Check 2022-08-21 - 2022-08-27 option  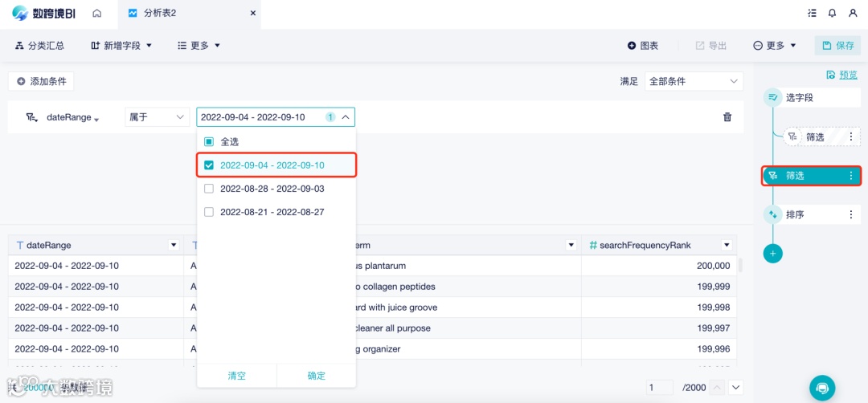(x=209, y=212)
